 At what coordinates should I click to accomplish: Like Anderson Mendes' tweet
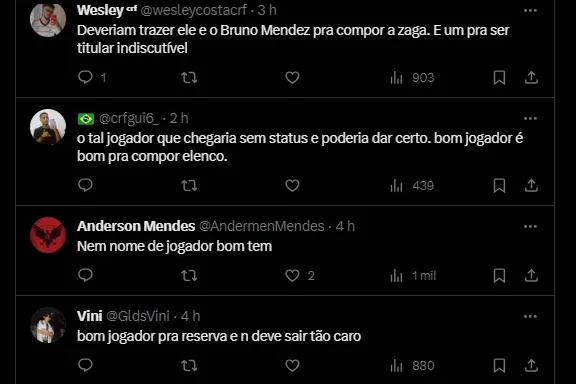click(x=292, y=276)
